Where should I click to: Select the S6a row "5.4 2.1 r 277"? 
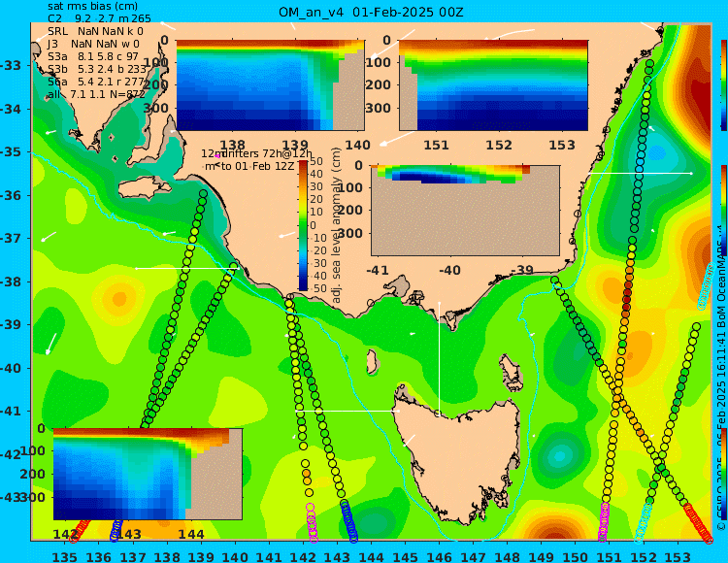pos(96,82)
